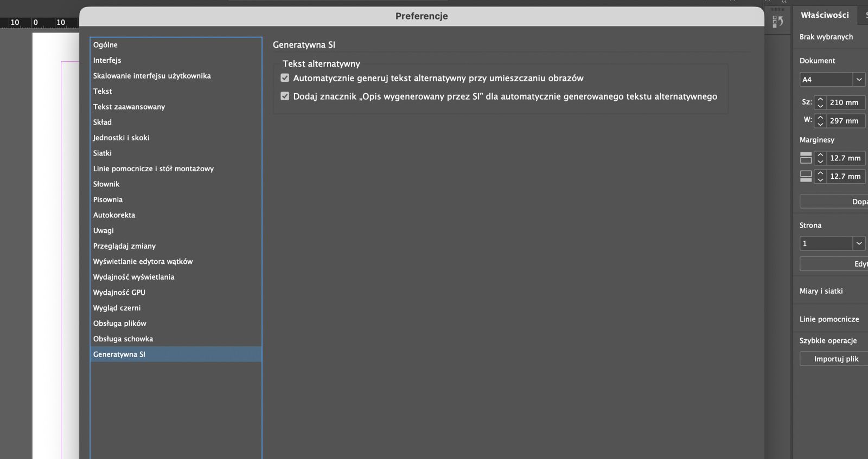Image resolution: width=868 pixels, height=459 pixels.
Task: Click the page height field 297 mm
Action: point(846,121)
